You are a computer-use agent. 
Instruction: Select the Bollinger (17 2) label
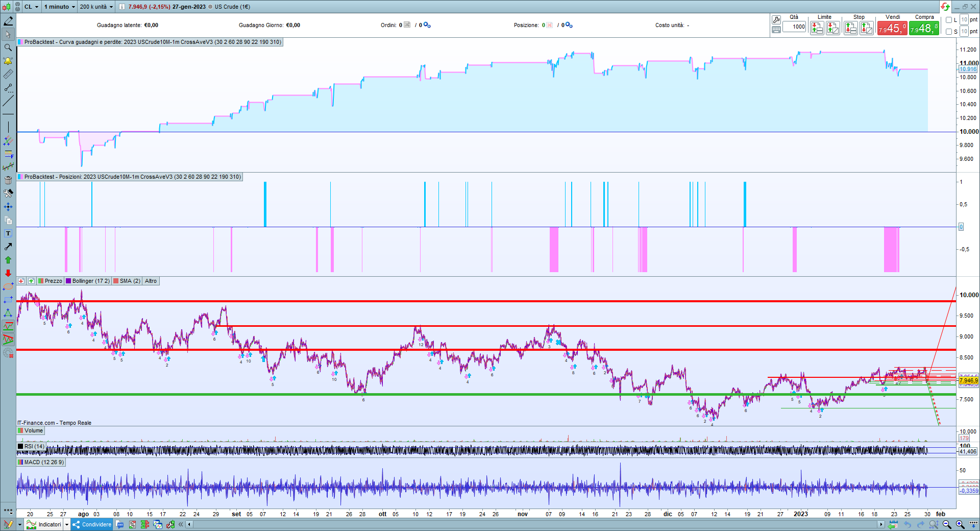pyautogui.click(x=91, y=281)
